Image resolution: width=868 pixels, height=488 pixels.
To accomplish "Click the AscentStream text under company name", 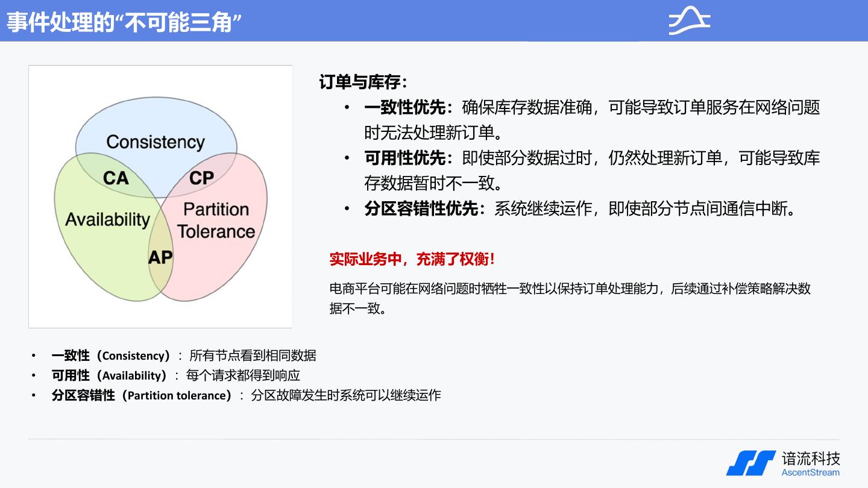I will pyautogui.click(x=810, y=472).
